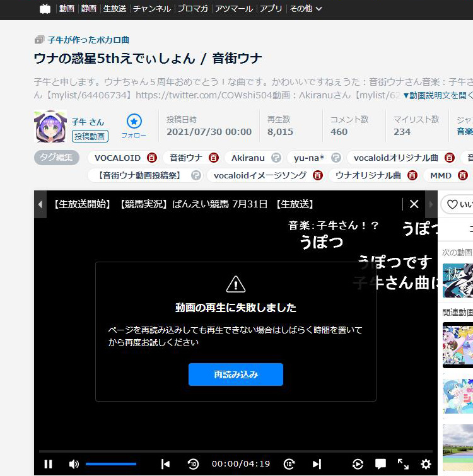
Task: Open dictionary icon next to 音街ウナ tag
Action: coord(213,158)
